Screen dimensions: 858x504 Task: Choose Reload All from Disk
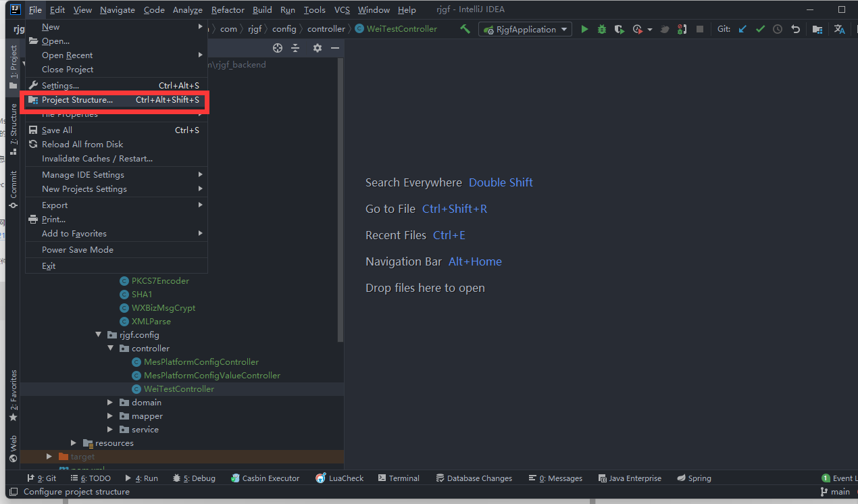(x=116, y=145)
